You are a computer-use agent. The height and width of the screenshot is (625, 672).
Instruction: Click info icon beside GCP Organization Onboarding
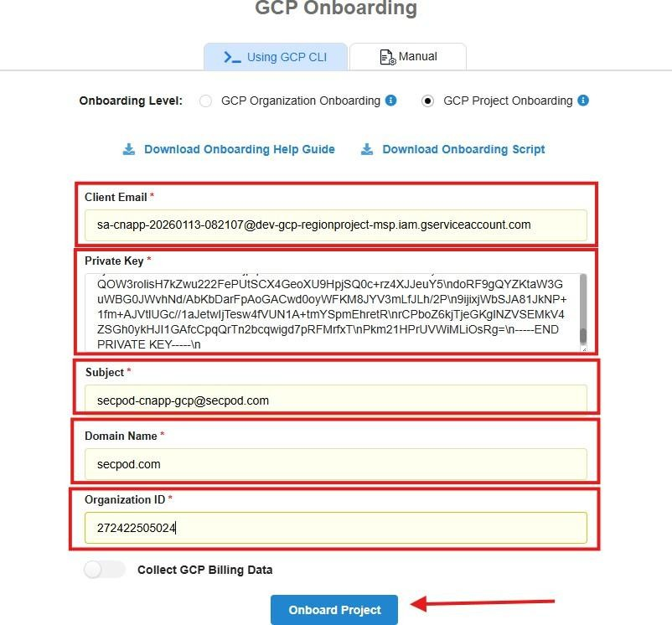[390, 101]
